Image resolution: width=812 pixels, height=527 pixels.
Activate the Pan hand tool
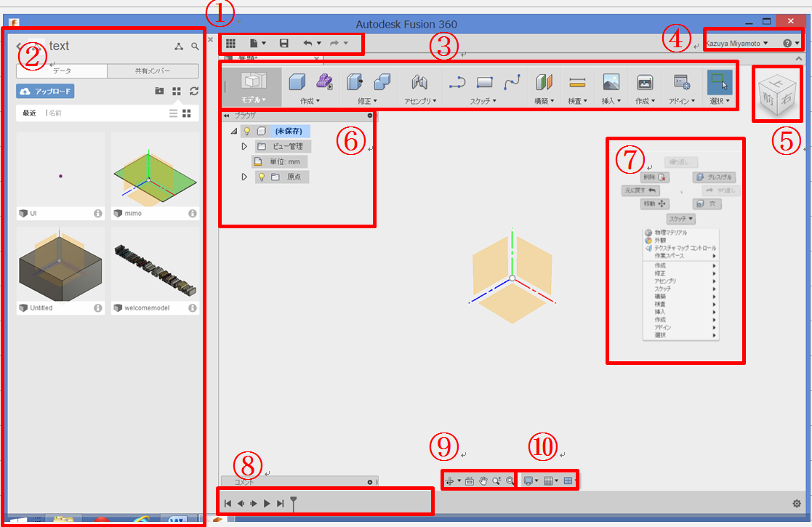tap(483, 481)
